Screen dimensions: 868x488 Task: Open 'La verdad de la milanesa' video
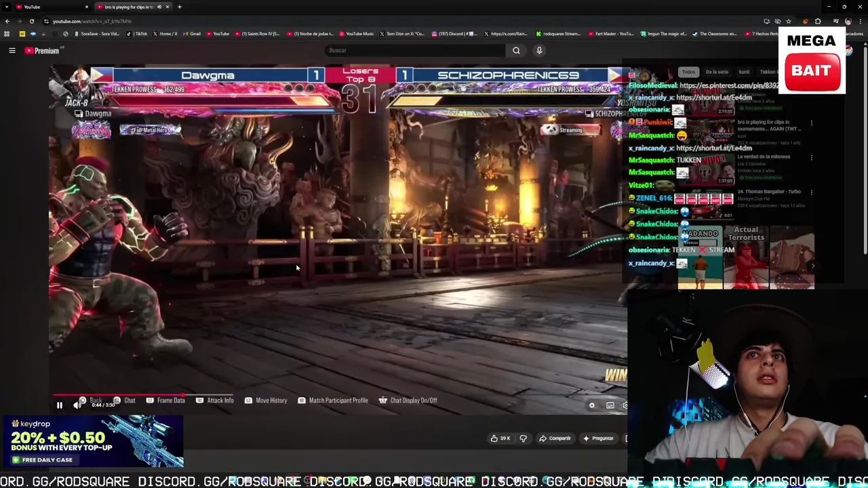pyautogui.click(x=764, y=157)
